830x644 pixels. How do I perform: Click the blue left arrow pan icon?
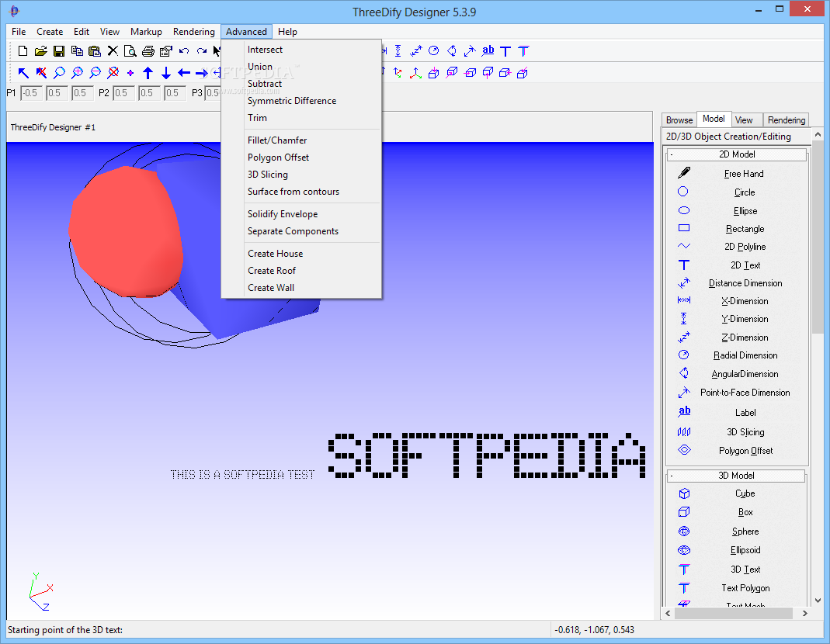(184, 73)
